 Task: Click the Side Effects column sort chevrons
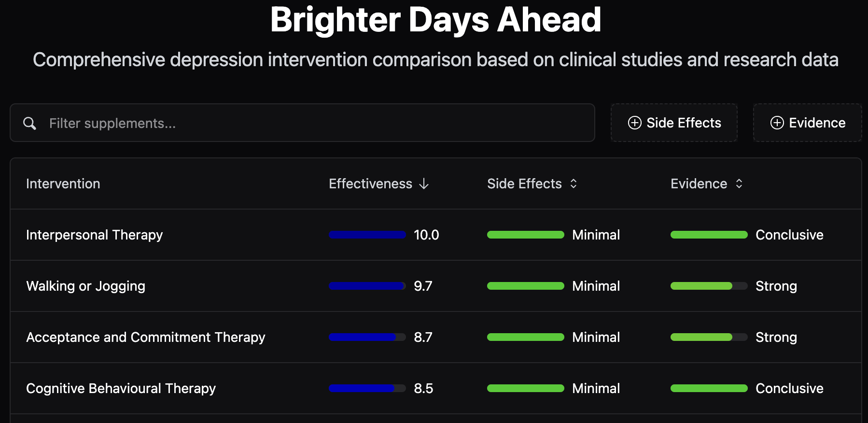pos(574,183)
